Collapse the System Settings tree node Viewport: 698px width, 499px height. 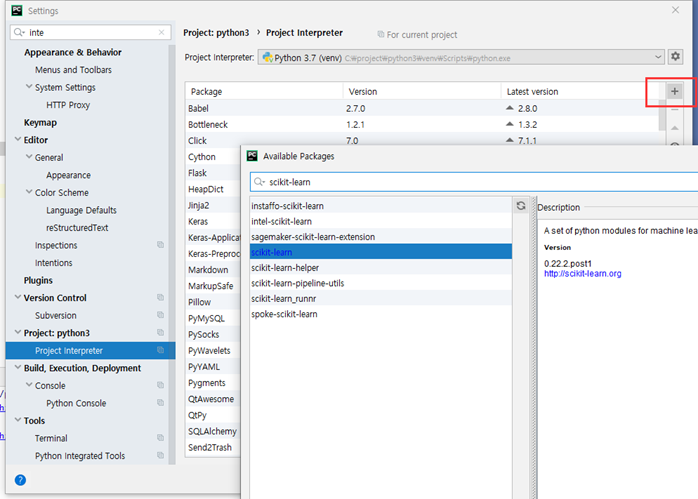pyautogui.click(x=29, y=87)
